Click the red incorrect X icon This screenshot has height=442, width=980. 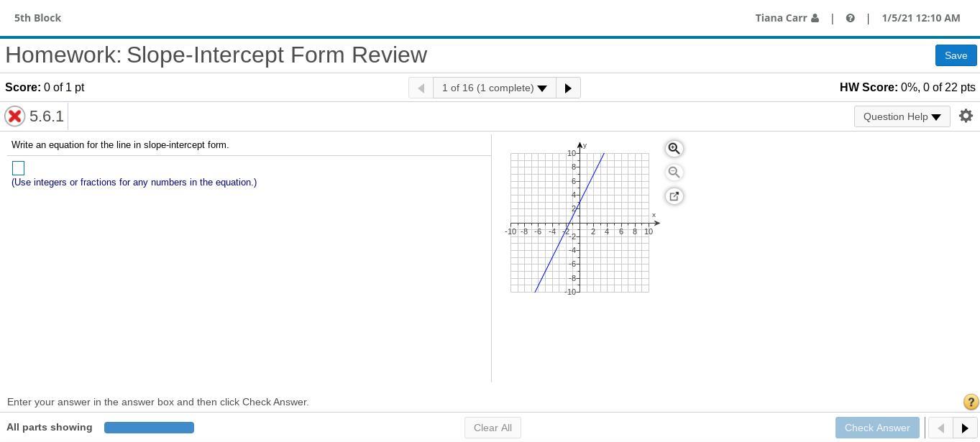point(14,116)
